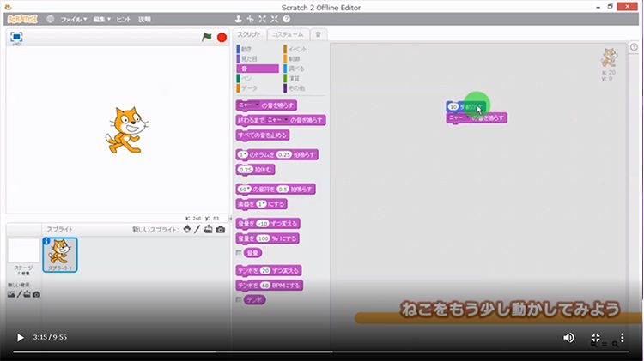Toggle the 音量 reporter checkbox
The image size is (644, 361).
(x=239, y=253)
